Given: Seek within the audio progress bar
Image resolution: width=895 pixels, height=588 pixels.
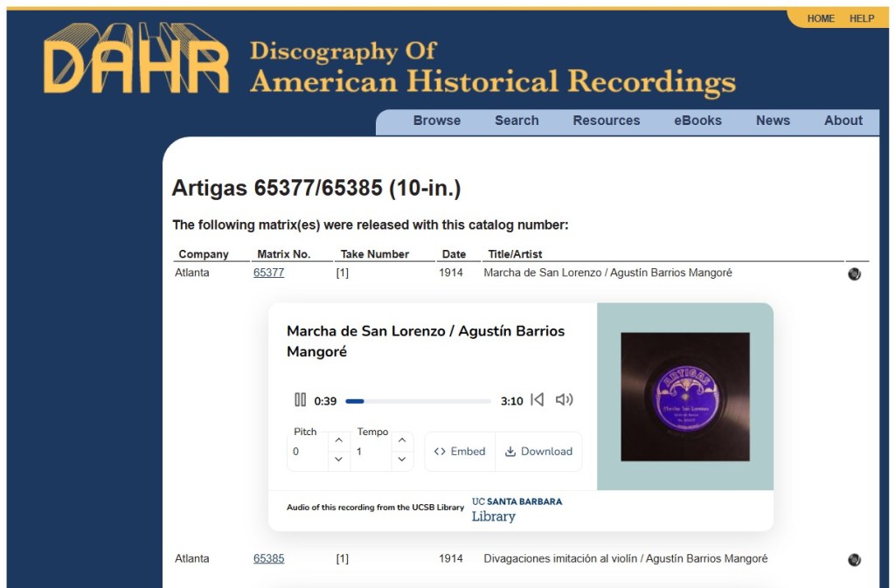Looking at the screenshot, I should click(418, 401).
